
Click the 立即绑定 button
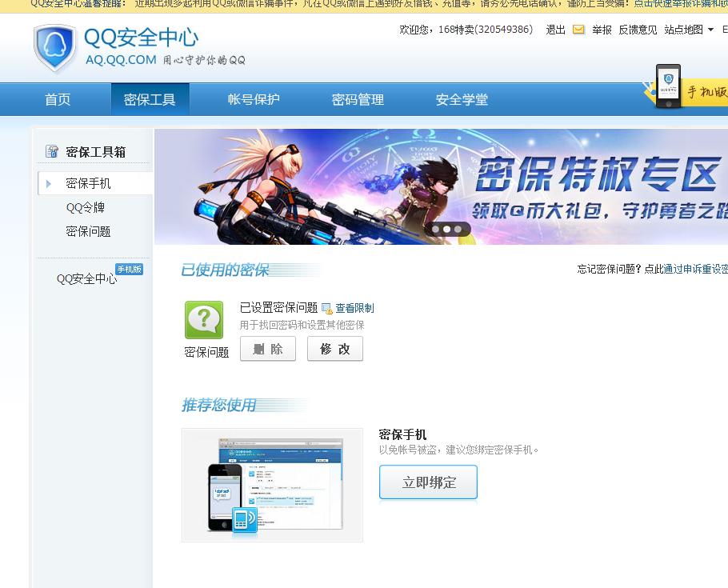(428, 482)
